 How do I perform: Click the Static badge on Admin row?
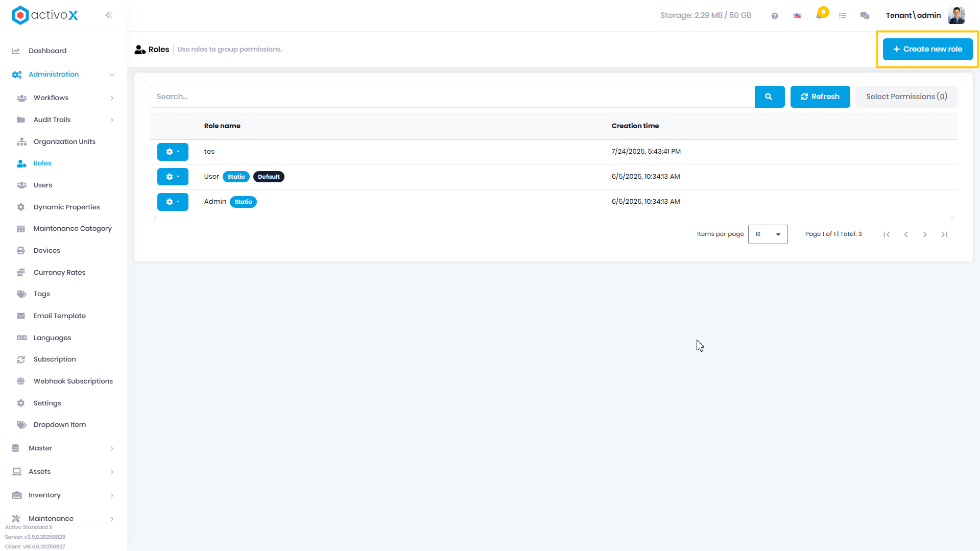(x=243, y=202)
